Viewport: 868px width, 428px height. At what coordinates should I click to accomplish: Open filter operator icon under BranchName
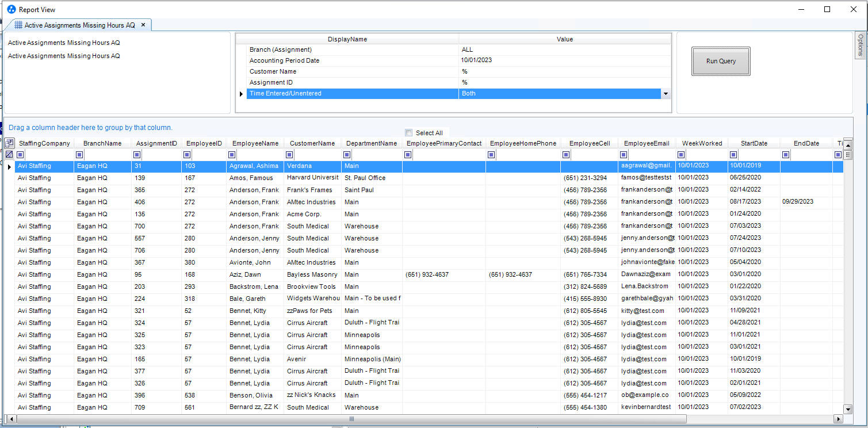[x=79, y=155]
